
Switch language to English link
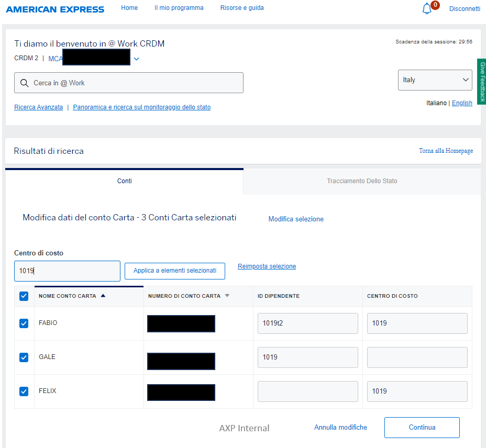(462, 103)
